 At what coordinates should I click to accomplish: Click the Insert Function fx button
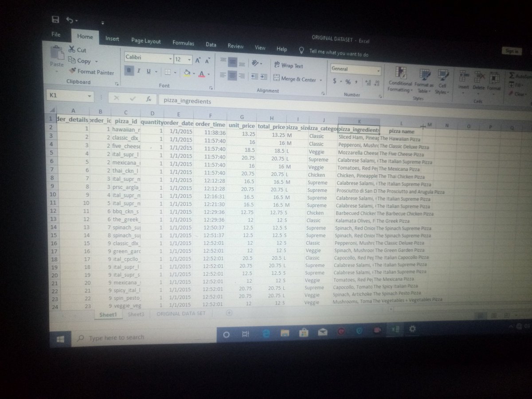(149, 99)
